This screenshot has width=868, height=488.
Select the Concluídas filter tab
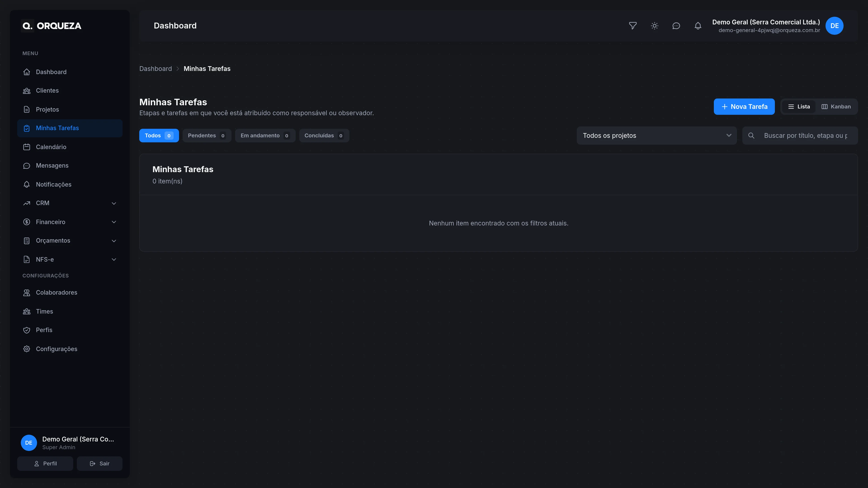(x=324, y=136)
